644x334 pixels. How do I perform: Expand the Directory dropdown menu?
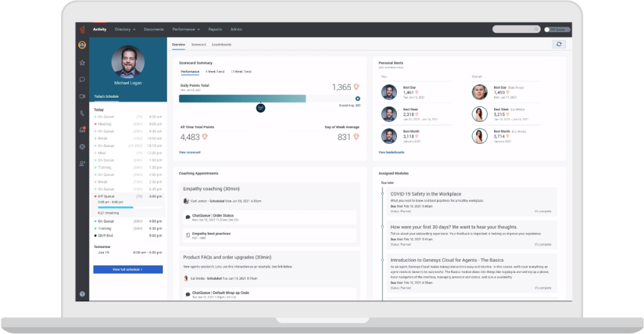pos(124,30)
